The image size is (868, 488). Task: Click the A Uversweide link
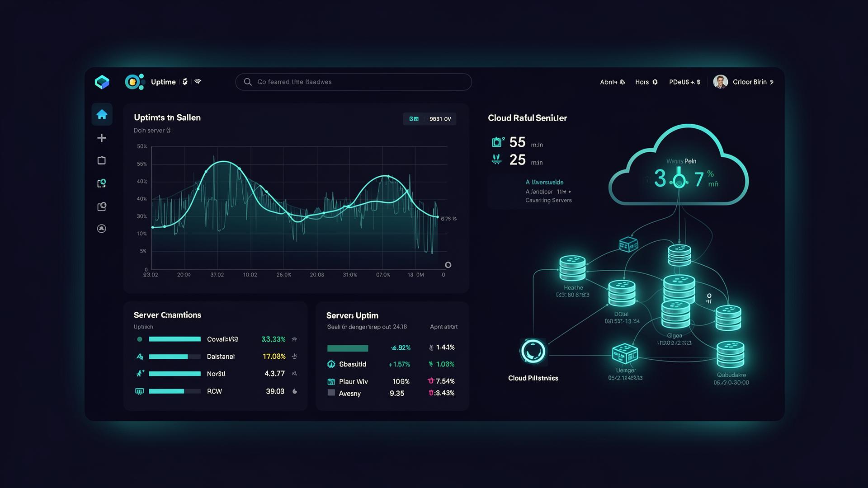544,182
